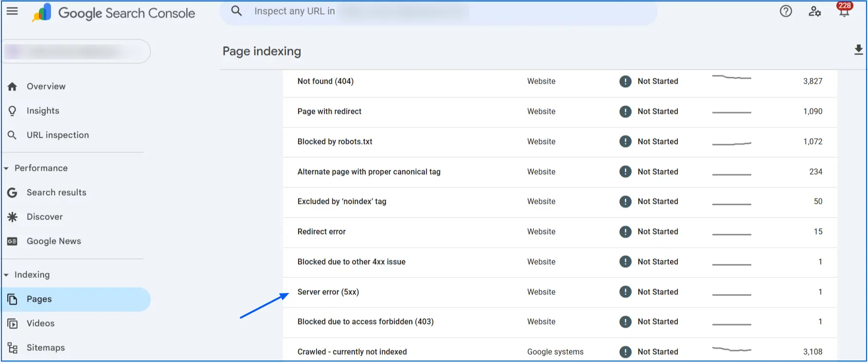The height and width of the screenshot is (363, 868).
Task: Click the Page indexing heading
Action: (x=262, y=51)
